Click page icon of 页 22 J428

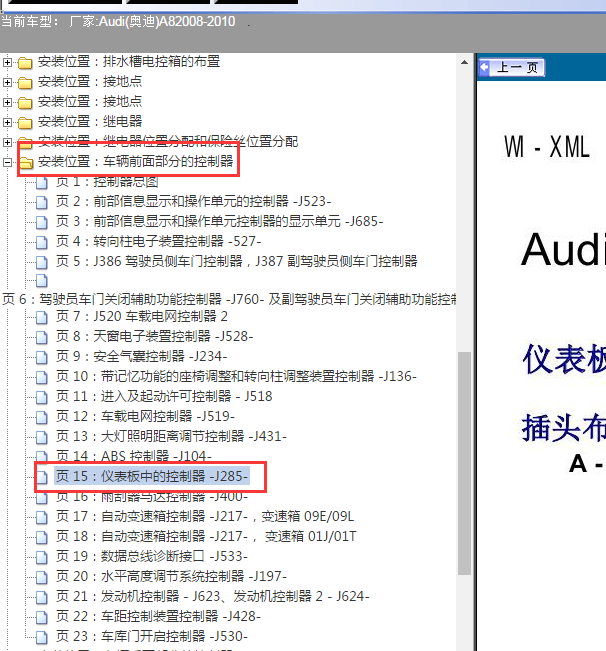[x=42, y=617]
